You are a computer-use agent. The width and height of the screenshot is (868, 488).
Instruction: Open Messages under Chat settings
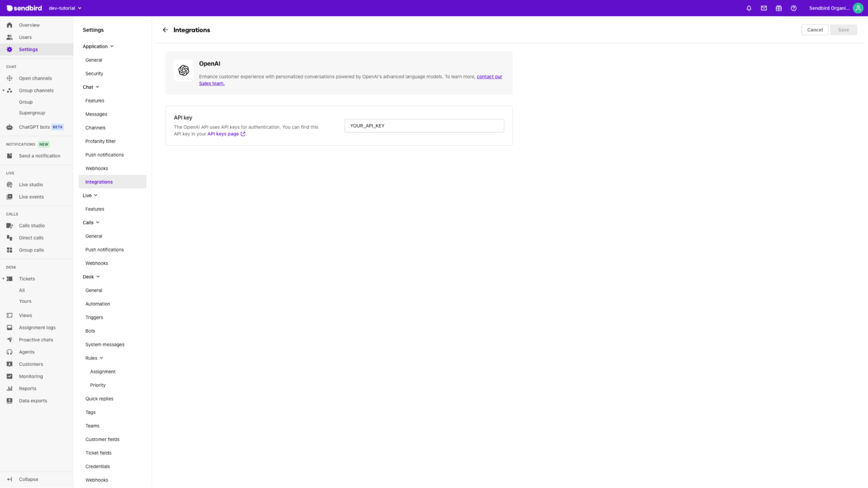click(x=96, y=115)
